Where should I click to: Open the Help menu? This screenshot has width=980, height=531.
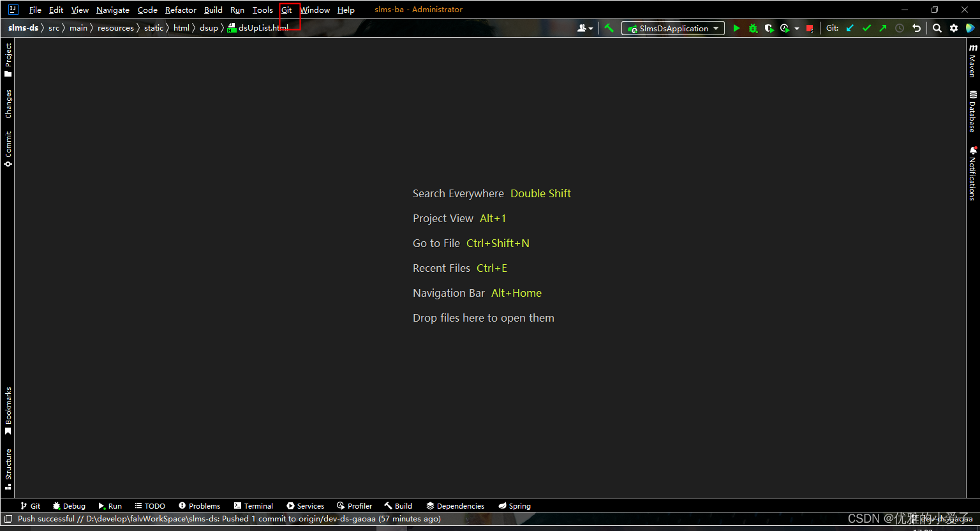point(346,10)
